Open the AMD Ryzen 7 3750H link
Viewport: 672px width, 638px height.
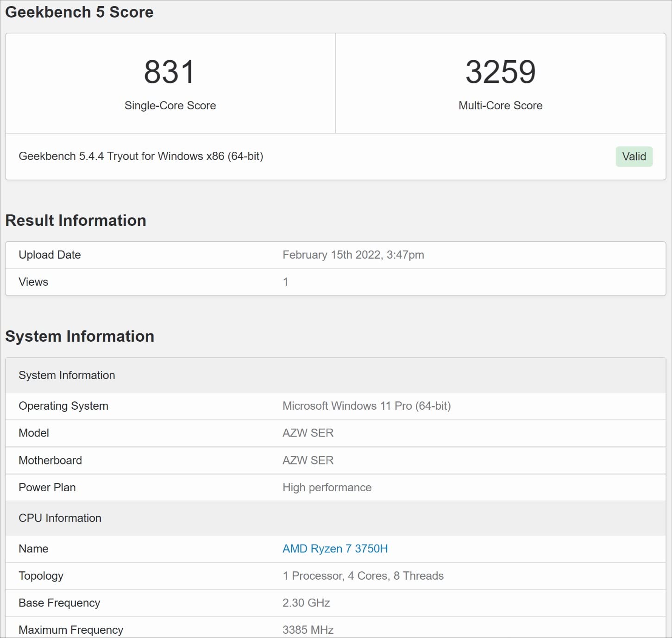coord(335,549)
